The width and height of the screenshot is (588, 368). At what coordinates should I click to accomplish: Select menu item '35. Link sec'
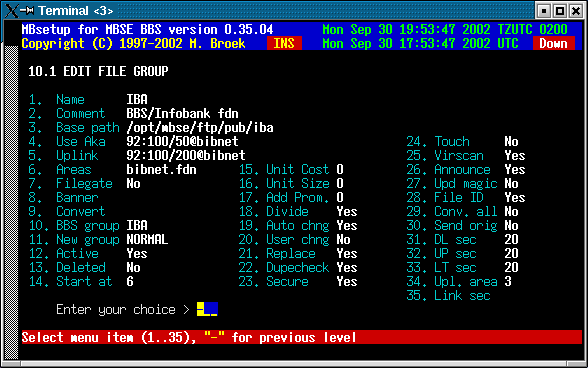pyautogui.click(x=448, y=296)
